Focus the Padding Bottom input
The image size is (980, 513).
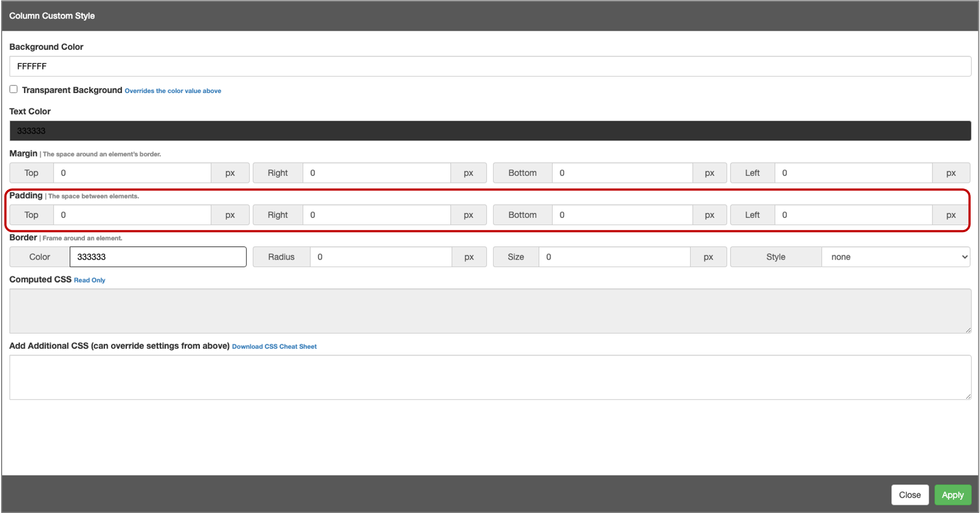click(x=622, y=215)
